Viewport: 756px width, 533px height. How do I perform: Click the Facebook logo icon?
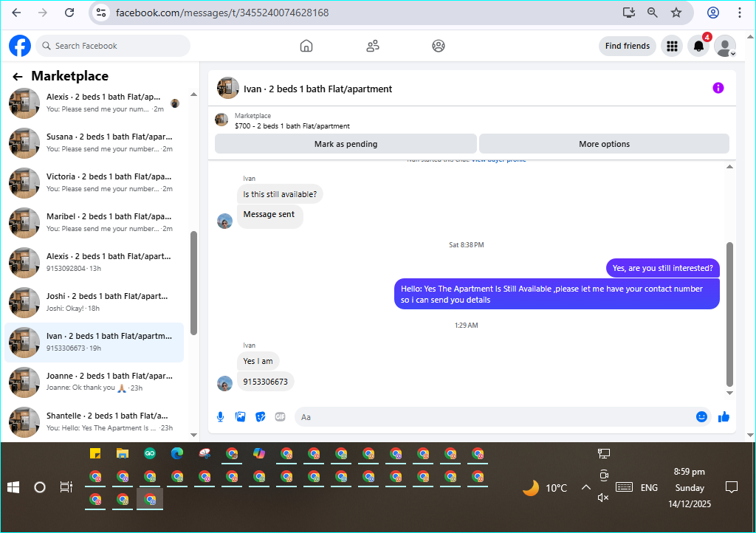click(x=20, y=46)
